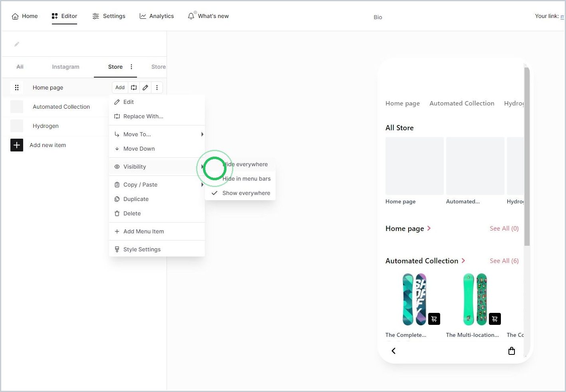This screenshot has height=392, width=566.
Task: Click replace icon in Home page row
Action: point(134,88)
